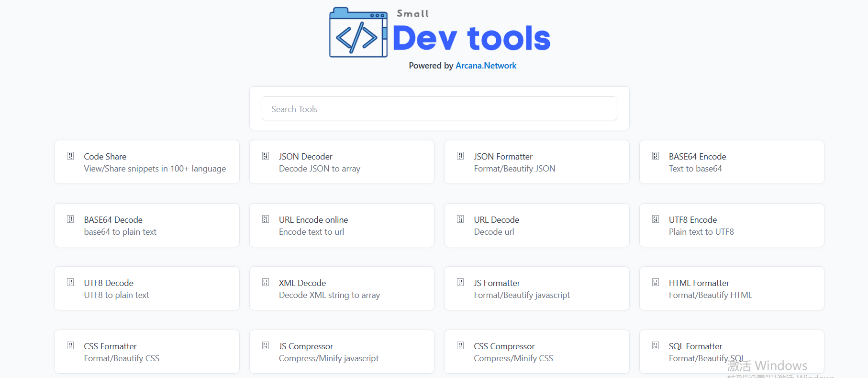Click the Small Dev tools logo icon
This screenshot has height=378, width=868.
pos(358,33)
